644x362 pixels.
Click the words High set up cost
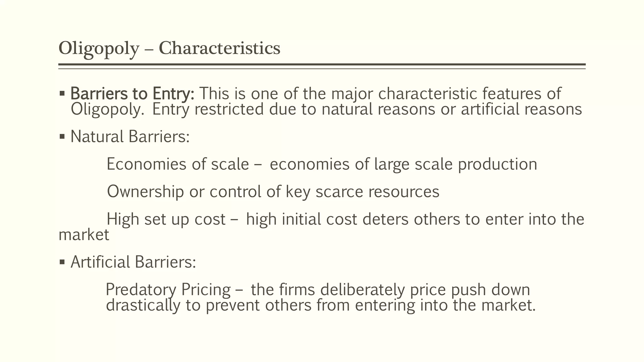click(x=166, y=219)
